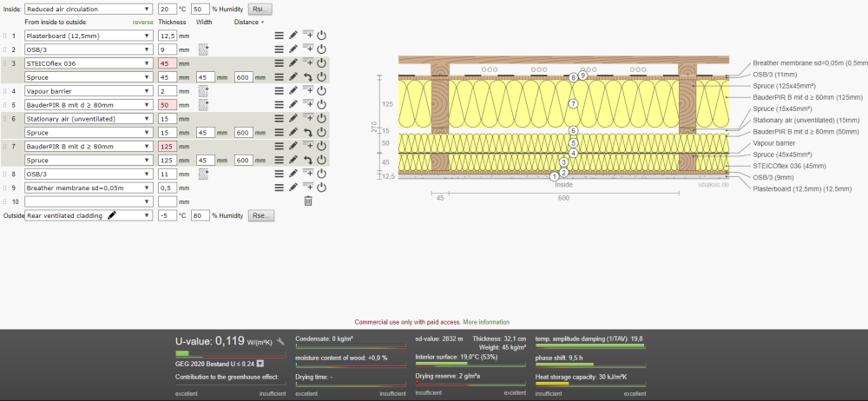Click the STEICOflex thickness field showing 45
This screenshot has height=401, width=868.
coord(168,63)
